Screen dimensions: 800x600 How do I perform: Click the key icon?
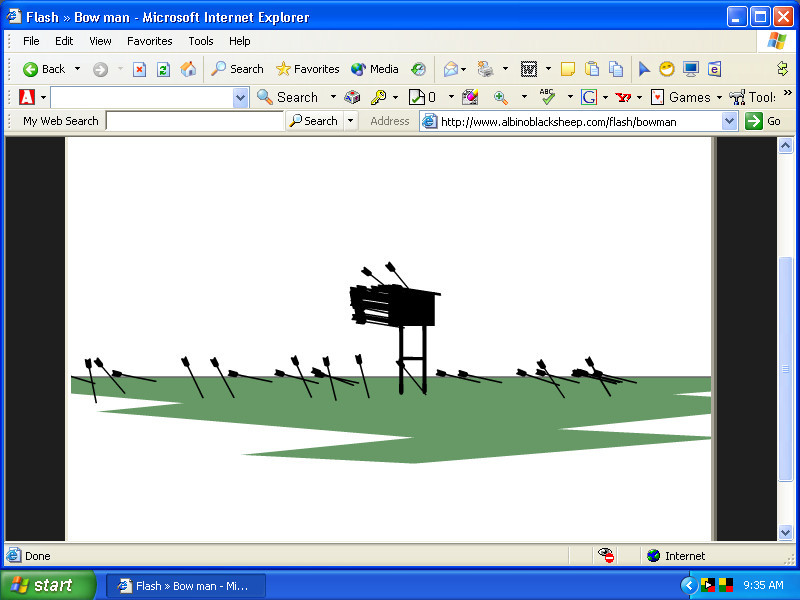coord(379,97)
